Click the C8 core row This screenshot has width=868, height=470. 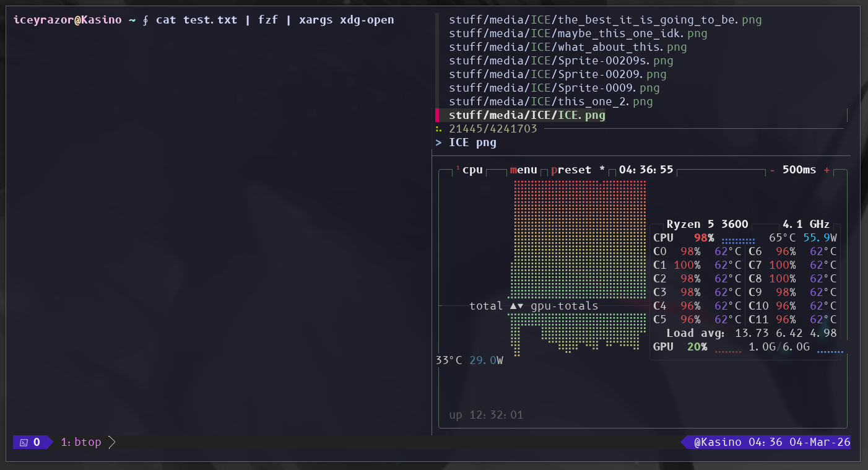click(792, 279)
